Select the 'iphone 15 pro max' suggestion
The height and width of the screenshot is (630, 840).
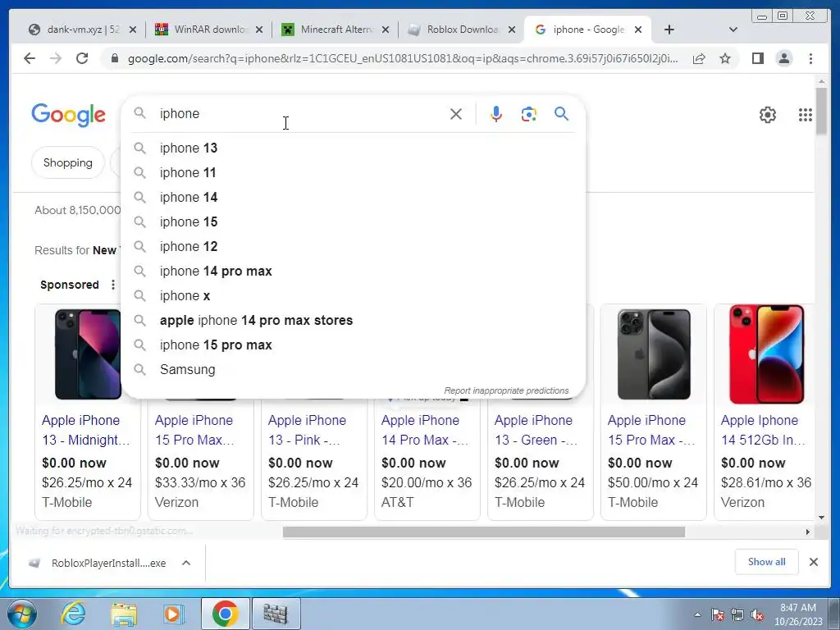(354, 345)
